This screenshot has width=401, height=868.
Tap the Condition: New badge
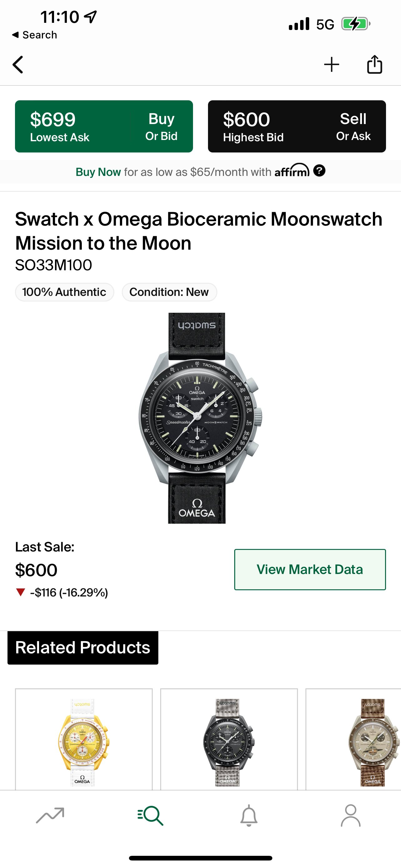(169, 292)
